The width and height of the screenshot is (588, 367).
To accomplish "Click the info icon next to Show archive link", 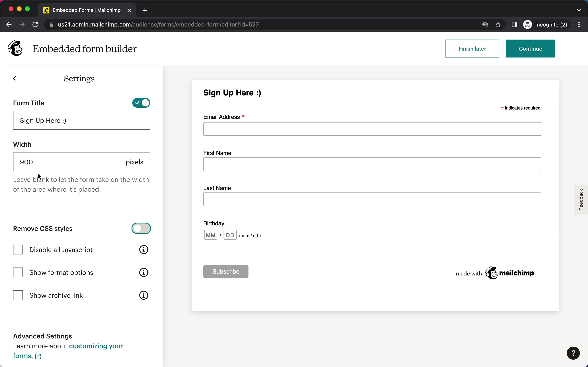I will (144, 295).
